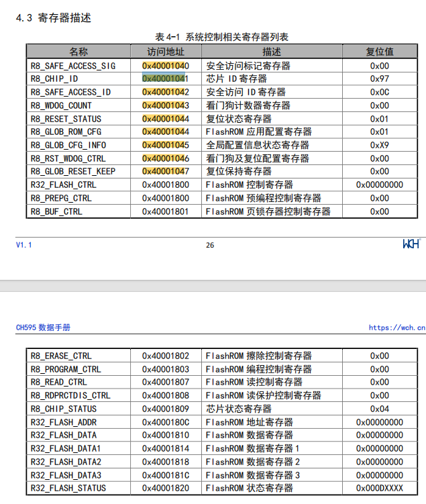Select the R32_FLASH_STATUS register name

coord(68,489)
